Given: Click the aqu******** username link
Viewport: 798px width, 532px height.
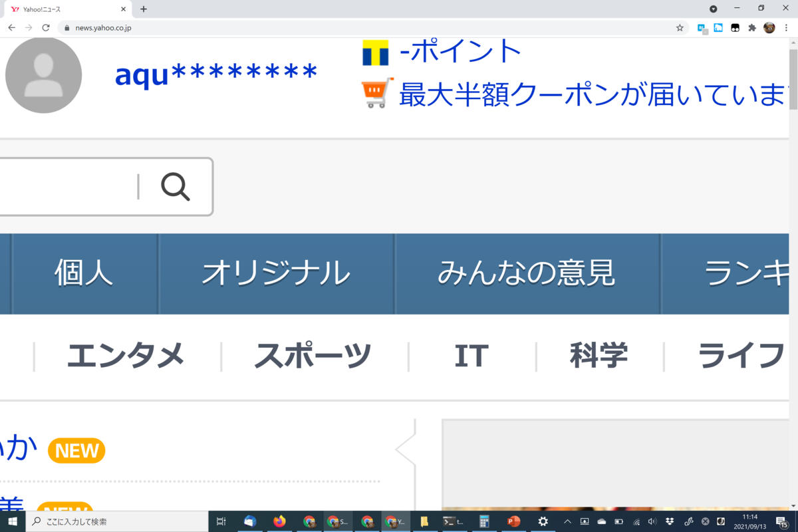Looking at the screenshot, I should click(x=216, y=74).
